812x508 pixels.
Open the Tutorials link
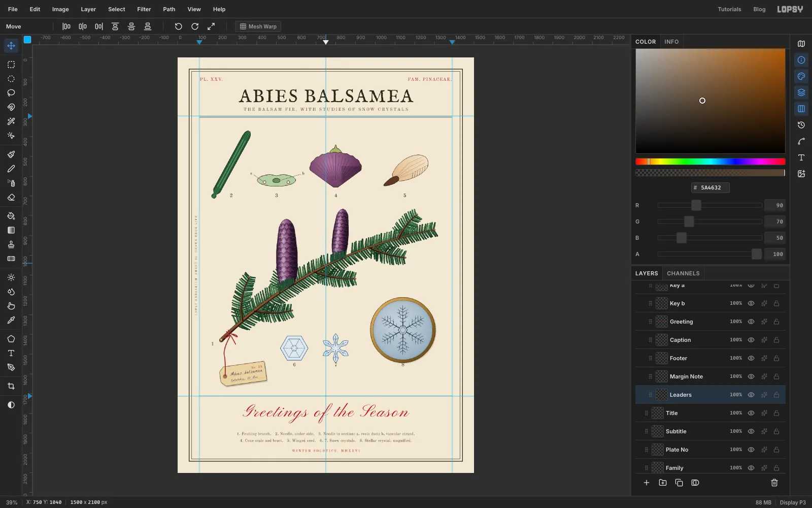pyautogui.click(x=729, y=9)
